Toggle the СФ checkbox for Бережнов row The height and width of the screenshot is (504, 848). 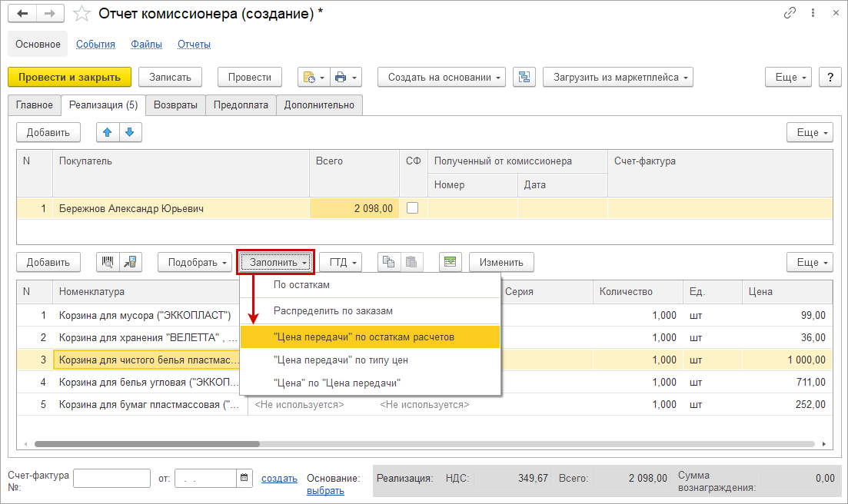pos(413,208)
